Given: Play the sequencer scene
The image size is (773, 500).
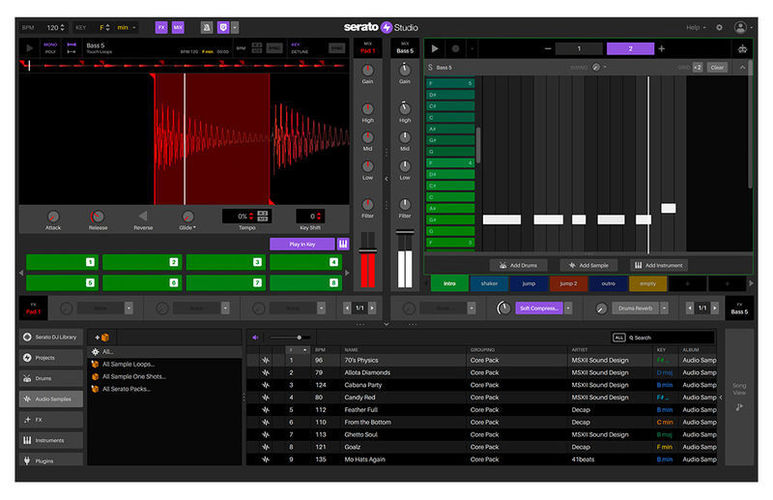Looking at the screenshot, I should coord(435,49).
